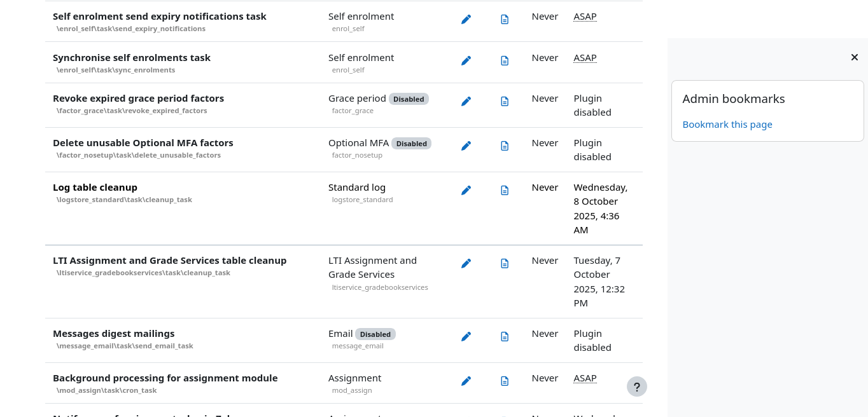Edit Background processing for assignment module task

click(466, 381)
